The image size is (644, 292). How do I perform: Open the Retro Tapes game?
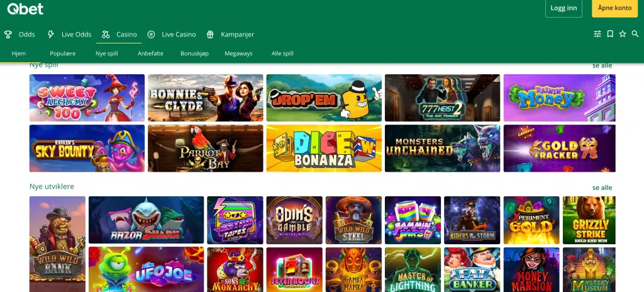click(x=235, y=220)
